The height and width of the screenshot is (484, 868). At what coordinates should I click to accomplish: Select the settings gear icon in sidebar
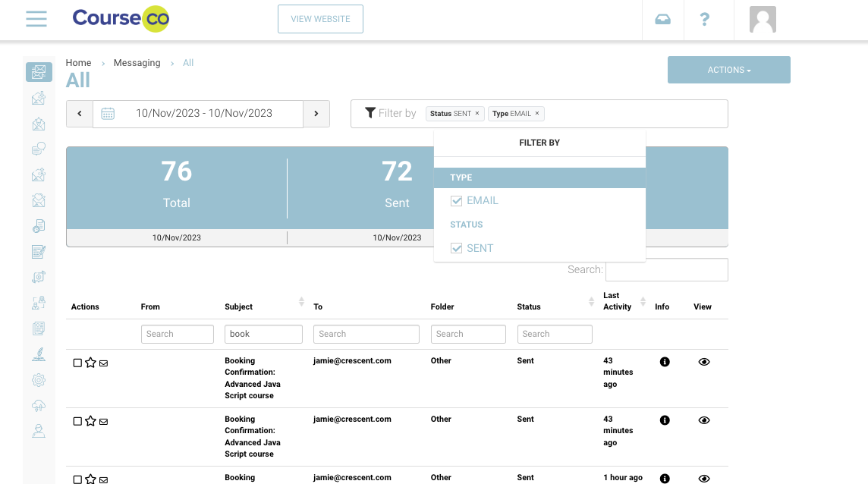point(39,379)
